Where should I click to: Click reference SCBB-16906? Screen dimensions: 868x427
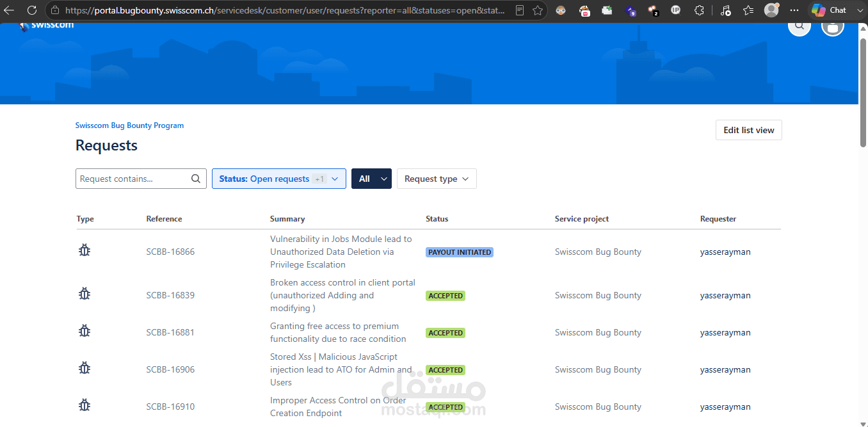point(170,369)
